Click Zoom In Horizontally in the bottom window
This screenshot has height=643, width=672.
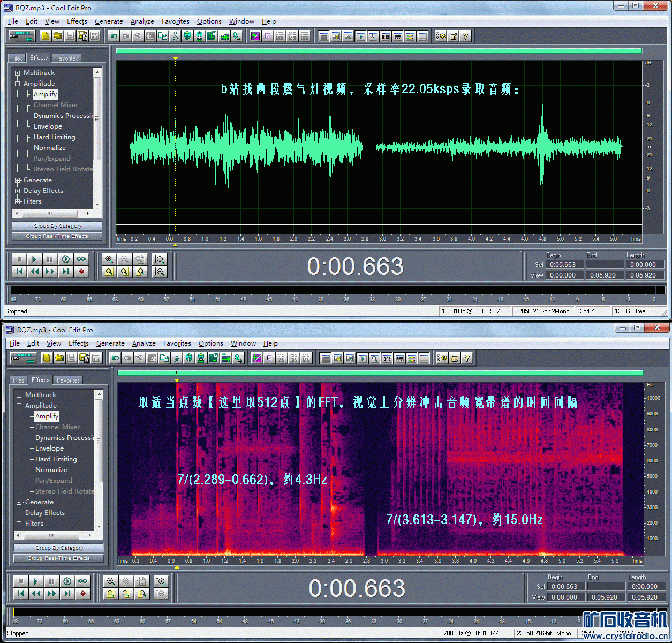pos(111,581)
